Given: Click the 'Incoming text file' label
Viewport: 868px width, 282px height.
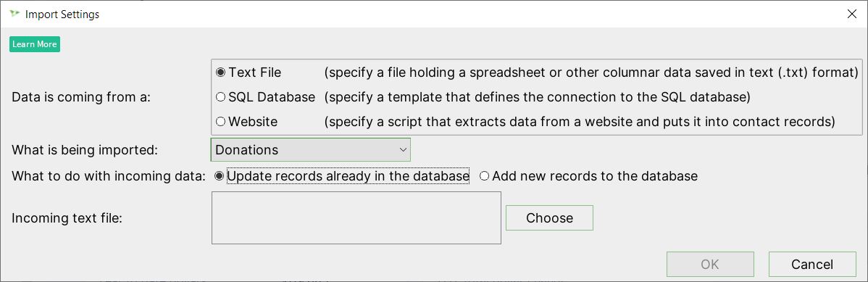Looking at the screenshot, I should (67, 218).
